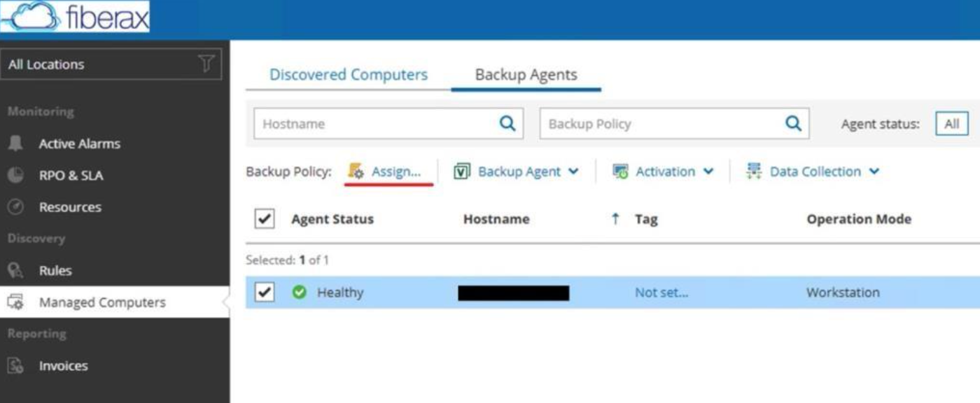The width and height of the screenshot is (980, 403).
Task: Click the Hostname column sort arrow
Action: click(x=615, y=219)
